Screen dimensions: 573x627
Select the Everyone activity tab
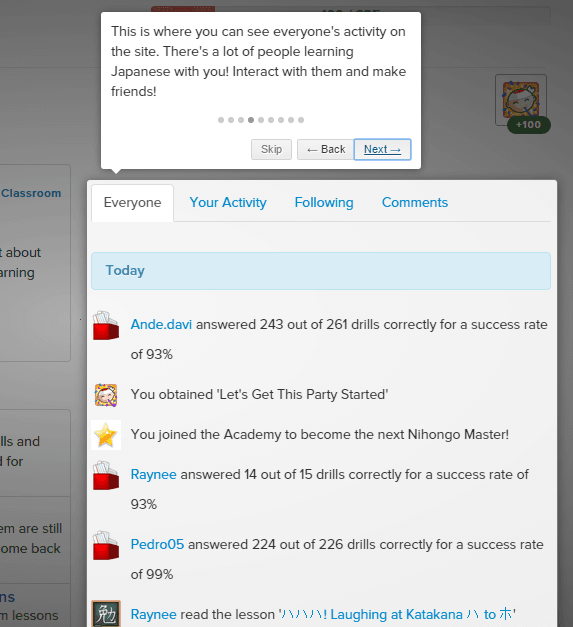132,203
